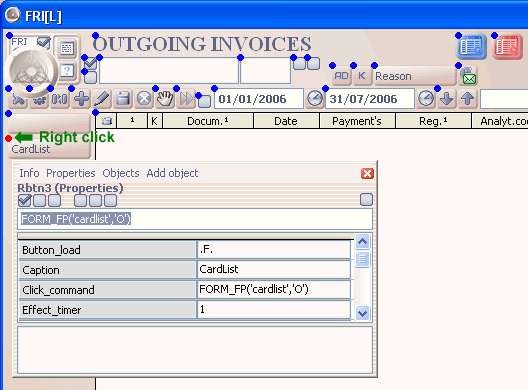Click the empty field right of the up arrow
The image size is (528, 390).
[x=504, y=99]
